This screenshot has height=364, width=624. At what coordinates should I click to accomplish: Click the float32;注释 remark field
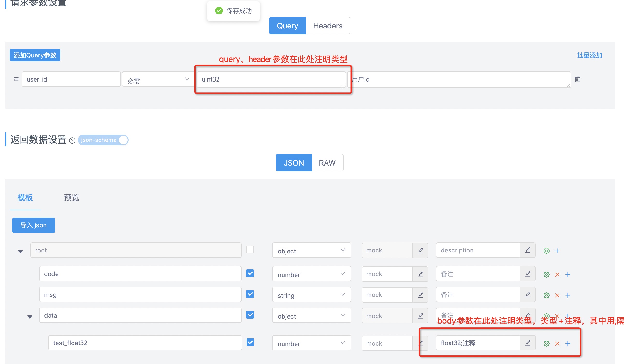[478, 343]
